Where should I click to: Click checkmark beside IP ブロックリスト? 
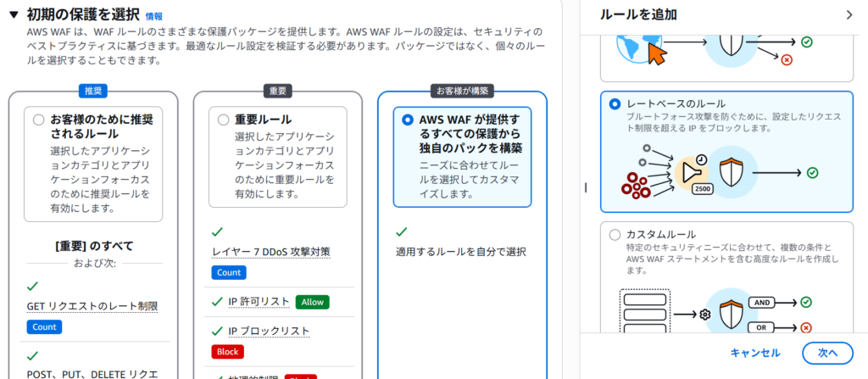(217, 332)
